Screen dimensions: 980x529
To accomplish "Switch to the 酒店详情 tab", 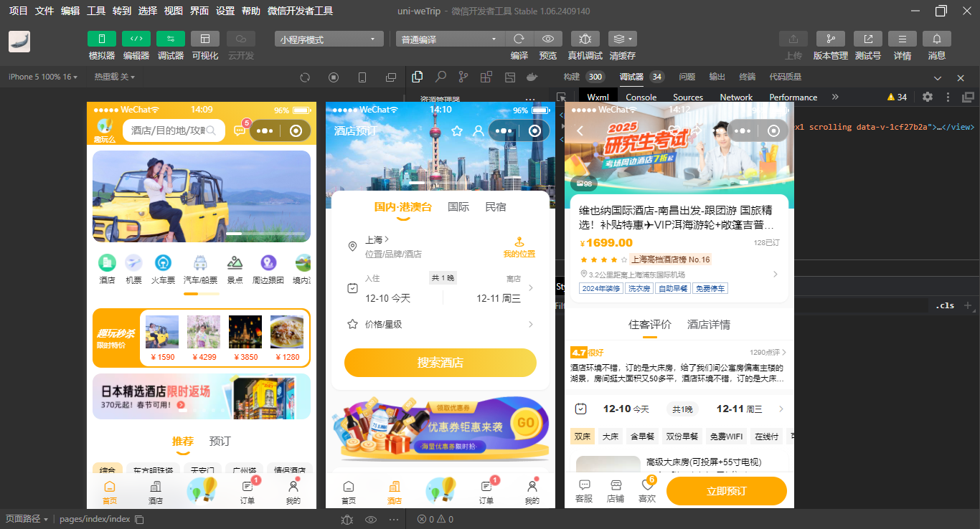I will [x=709, y=325].
